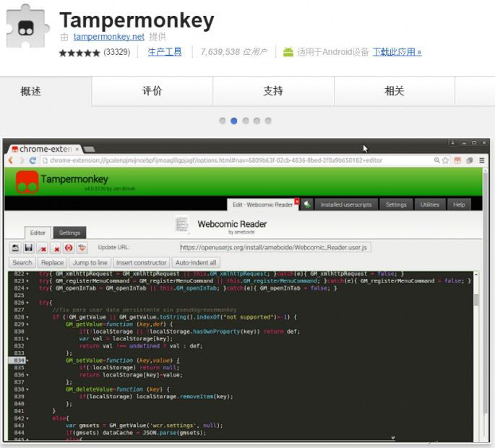The width and height of the screenshot is (495, 448).
Task: Click the red Tampermonkey logo in header
Action: click(x=27, y=182)
